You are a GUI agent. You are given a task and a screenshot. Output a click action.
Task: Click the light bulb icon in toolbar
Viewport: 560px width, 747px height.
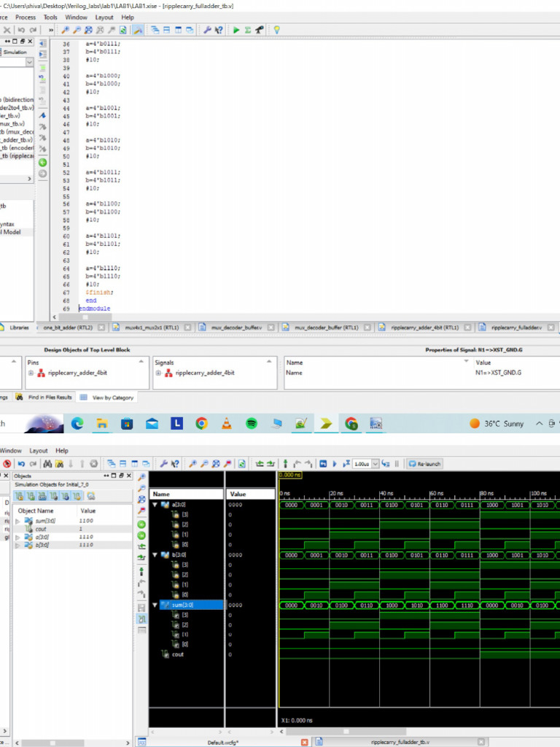click(x=276, y=30)
